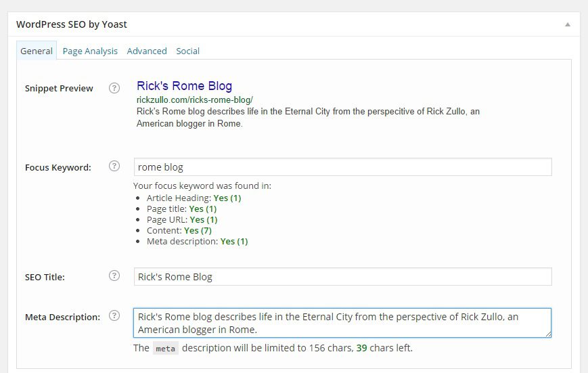Click the snippet URL rickzullo.com/ricks-rome-blog/
Screen dimensions: 588x373
195,100
